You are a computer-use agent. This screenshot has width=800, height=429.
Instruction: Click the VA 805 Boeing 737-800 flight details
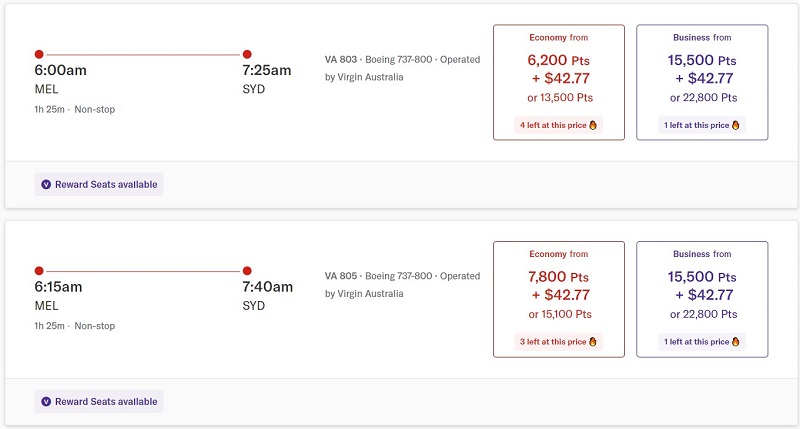click(x=403, y=285)
